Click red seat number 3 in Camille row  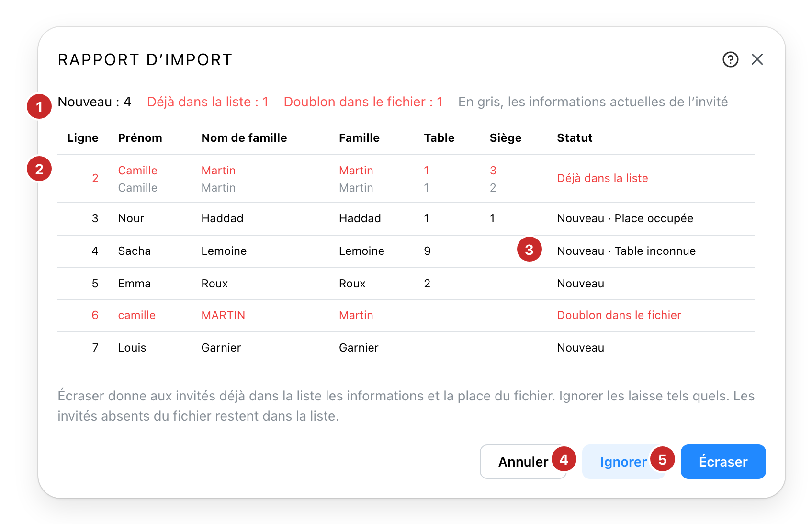click(493, 171)
